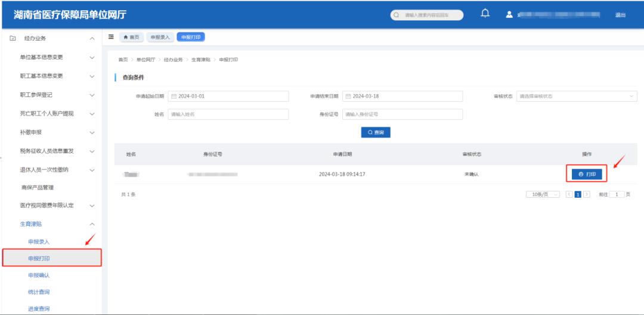
Task: Click the calendar icon in 申请起始日期 field
Action: pyautogui.click(x=173, y=96)
